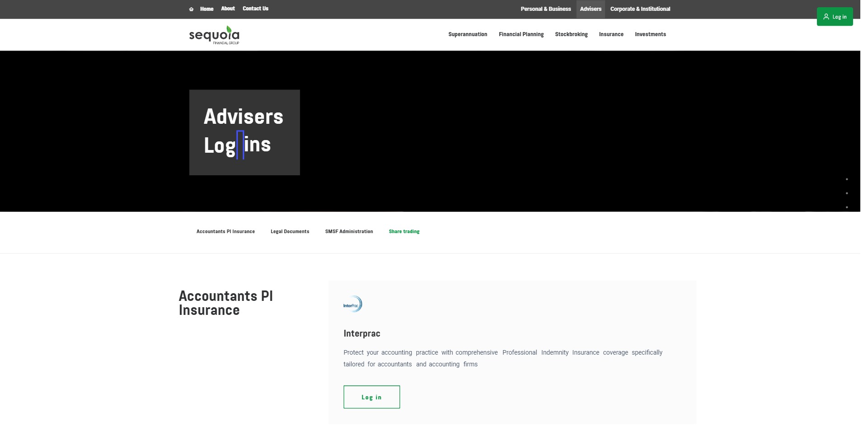Jump to Accountants PI Insurance section link
This screenshot has width=868, height=431.
coord(226,232)
